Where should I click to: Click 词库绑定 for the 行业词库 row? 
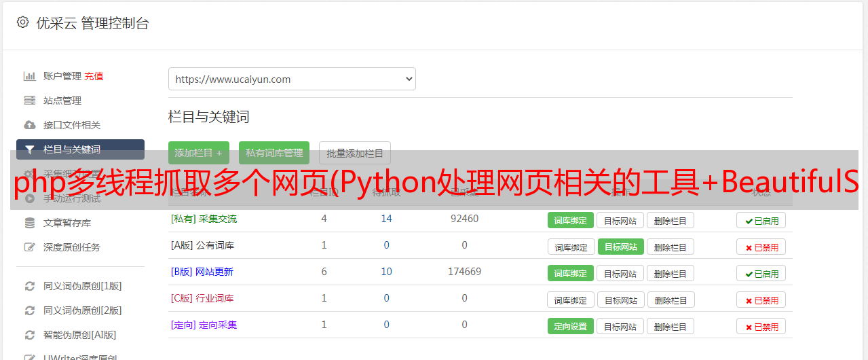tap(571, 300)
